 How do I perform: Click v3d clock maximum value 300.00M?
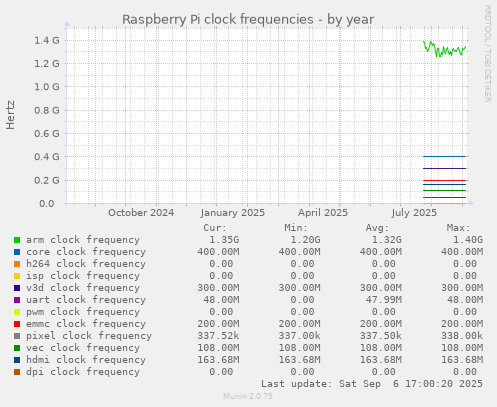pos(462,288)
